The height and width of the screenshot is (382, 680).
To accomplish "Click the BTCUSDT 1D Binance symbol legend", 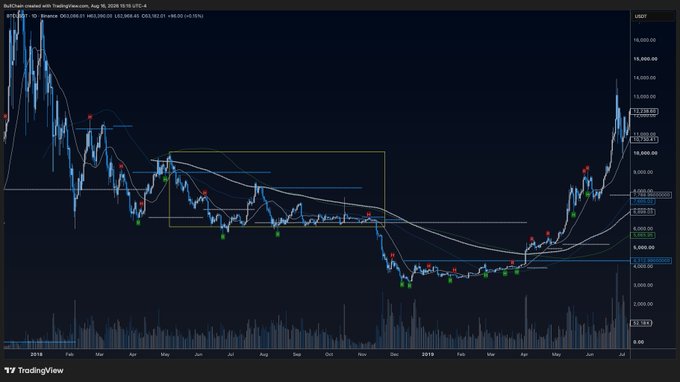I will click(32, 16).
